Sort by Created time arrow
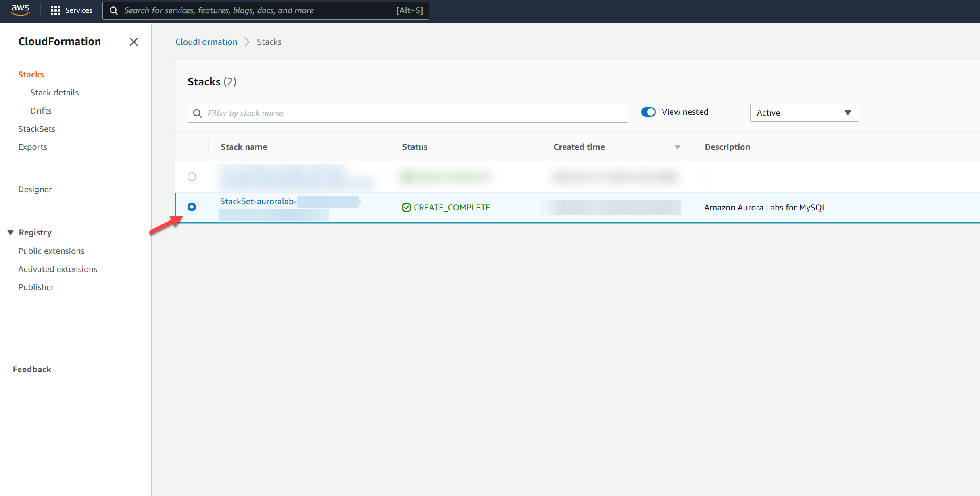The width and height of the screenshot is (980, 496). (x=677, y=147)
